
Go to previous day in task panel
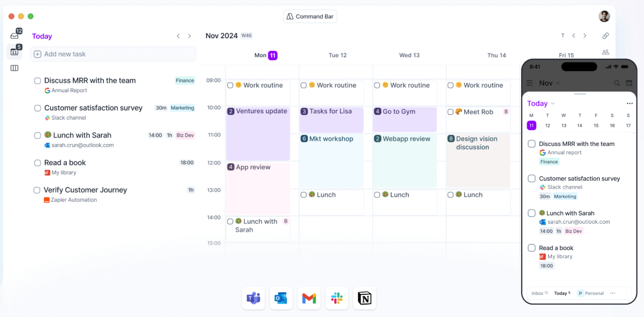(x=178, y=36)
